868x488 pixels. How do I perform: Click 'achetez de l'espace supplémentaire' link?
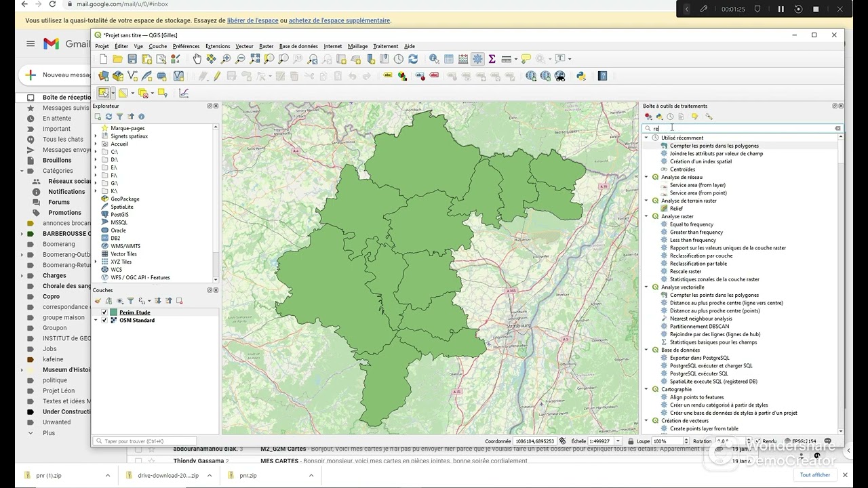pyautogui.click(x=339, y=21)
